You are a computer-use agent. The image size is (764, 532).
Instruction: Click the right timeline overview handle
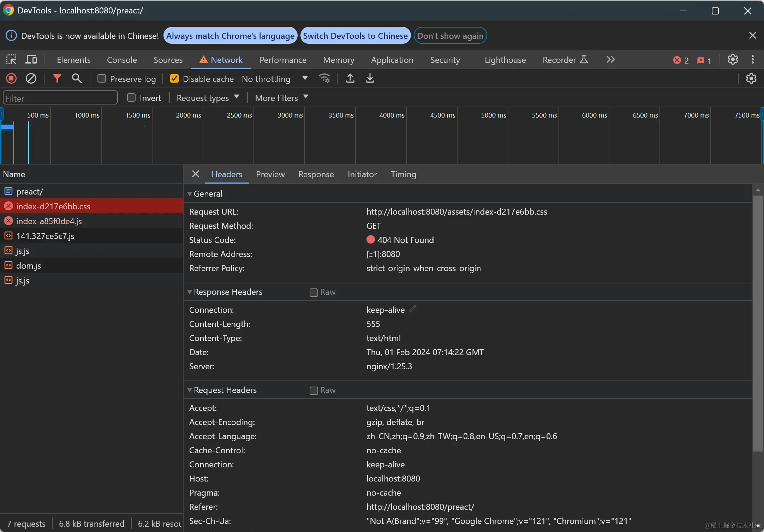pos(762,114)
